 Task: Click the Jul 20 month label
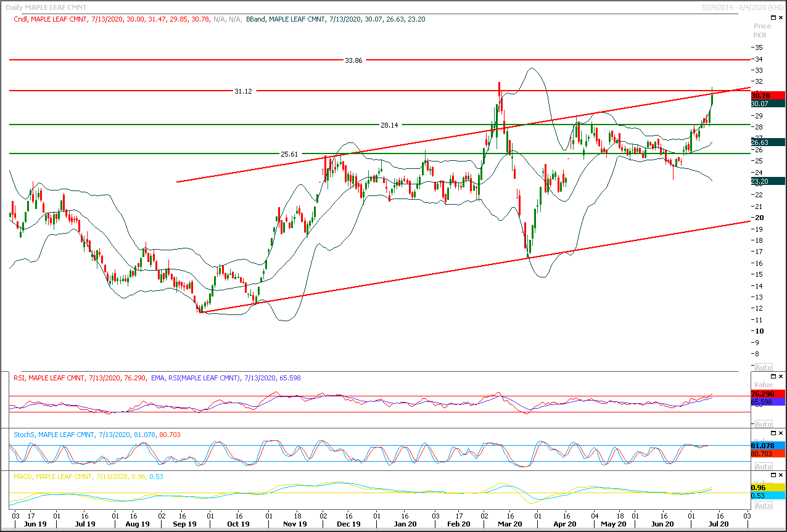click(719, 524)
